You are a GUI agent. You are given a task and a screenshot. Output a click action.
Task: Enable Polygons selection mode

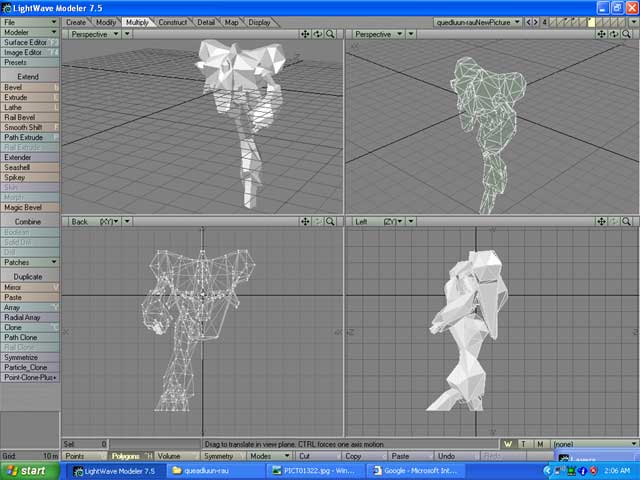point(131,456)
